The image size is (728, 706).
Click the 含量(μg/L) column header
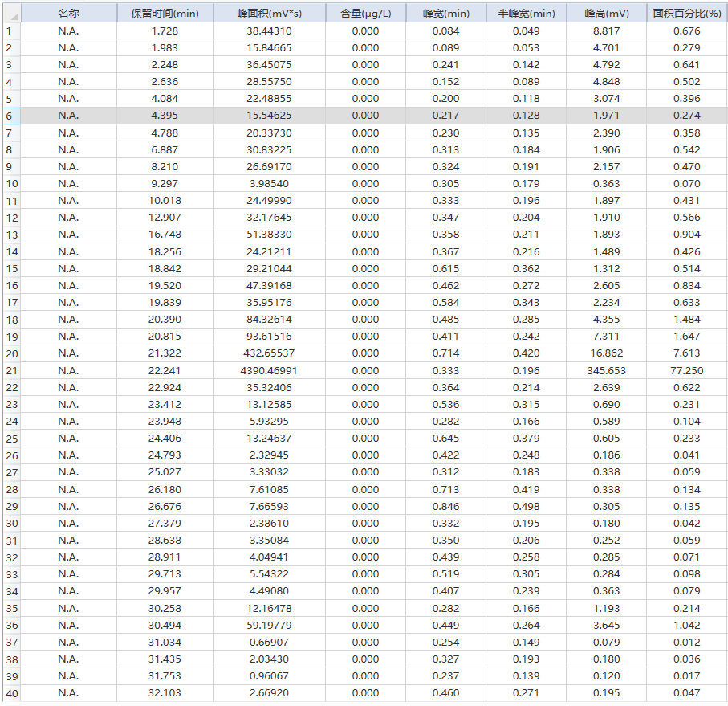(x=365, y=14)
